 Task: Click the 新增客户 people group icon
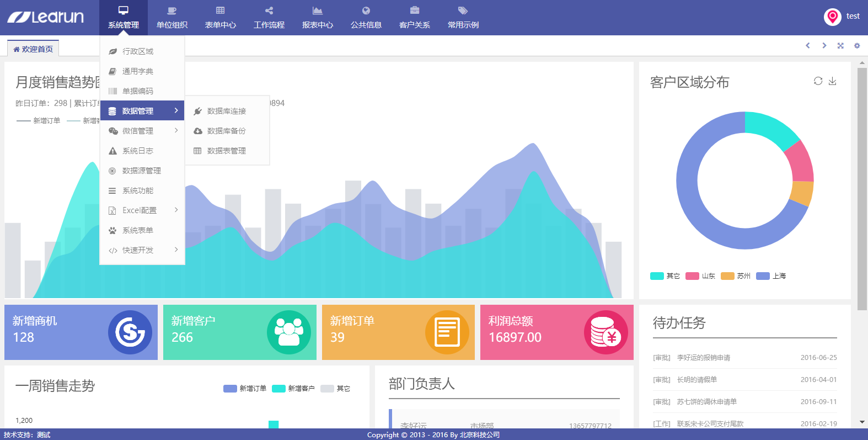tap(289, 332)
